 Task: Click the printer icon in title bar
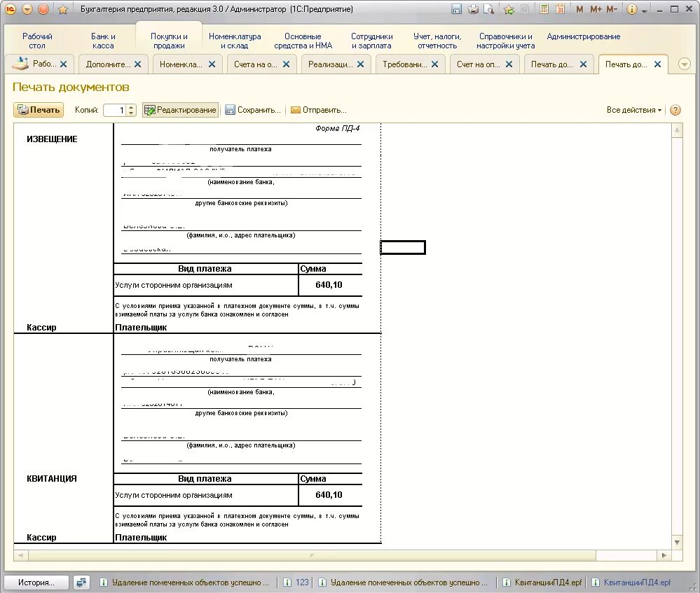[x=473, y=9]
